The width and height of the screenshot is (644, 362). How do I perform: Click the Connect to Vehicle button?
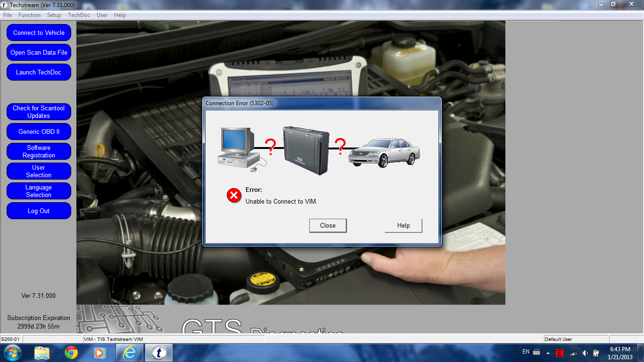[39, 33]
